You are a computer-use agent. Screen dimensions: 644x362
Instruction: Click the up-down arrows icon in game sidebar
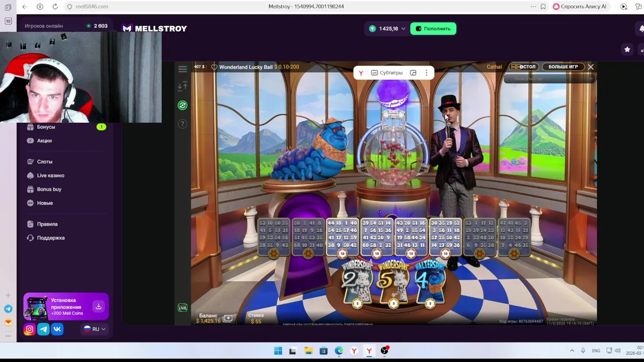tap(183, 86)
